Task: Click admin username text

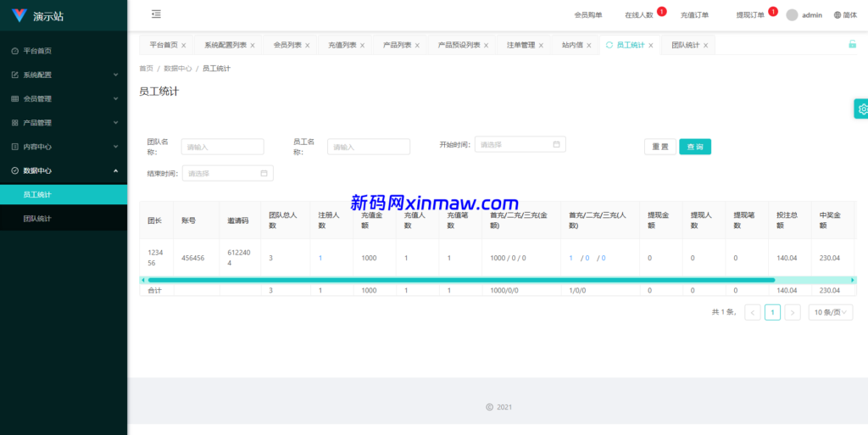Action: coord(812,15)
